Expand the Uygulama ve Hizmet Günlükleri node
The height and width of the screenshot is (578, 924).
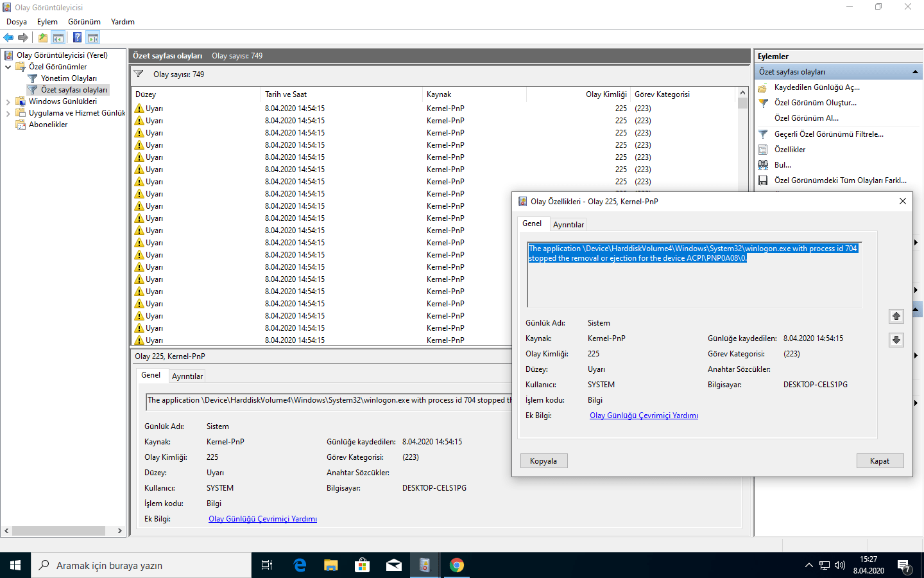click(x=8, y=113)
